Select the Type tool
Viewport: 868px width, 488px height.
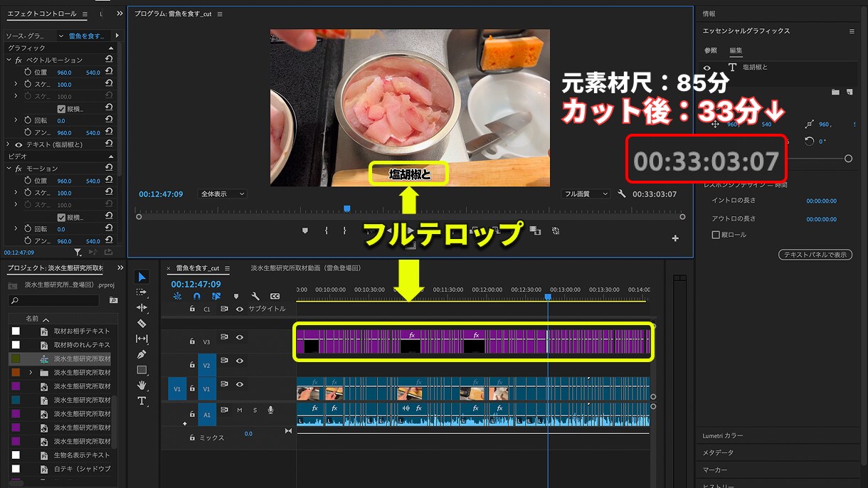[142, 401]
